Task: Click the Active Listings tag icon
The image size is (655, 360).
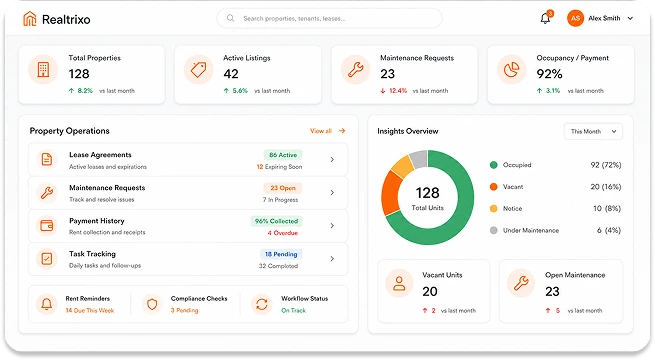Action: point(198,69)
